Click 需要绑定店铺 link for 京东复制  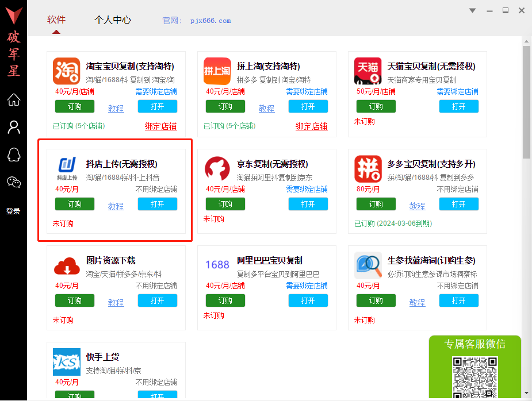point(307,189)
